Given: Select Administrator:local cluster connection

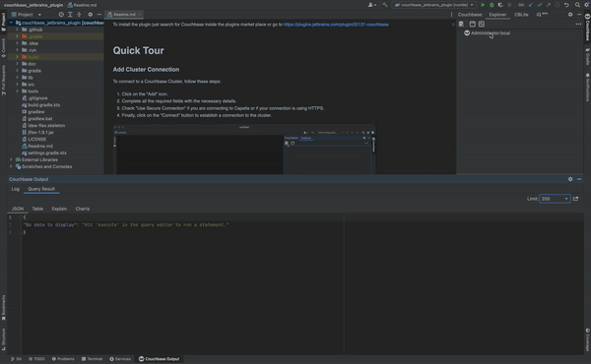Looking at the screenshot, I should click(x=490, y=33).
